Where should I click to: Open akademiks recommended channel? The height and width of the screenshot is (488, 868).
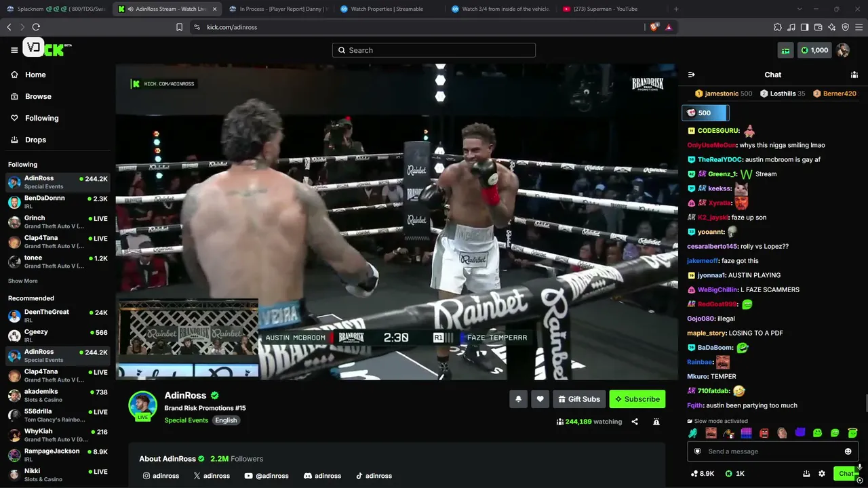(x=58, y=395)
